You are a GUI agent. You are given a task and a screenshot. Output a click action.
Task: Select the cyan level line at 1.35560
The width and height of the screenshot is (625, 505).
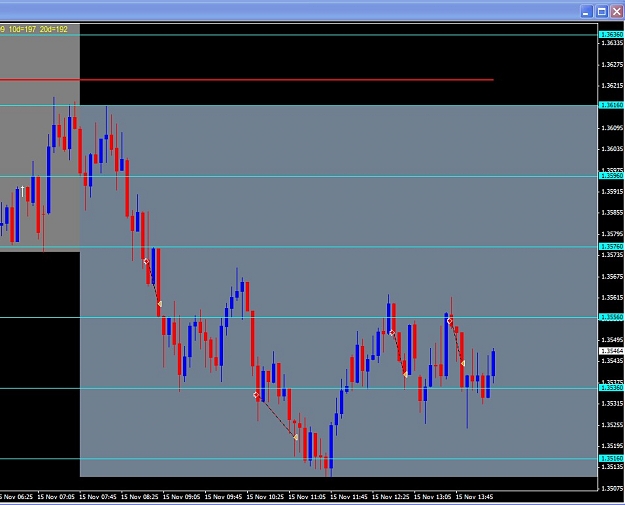pos(299,318)
